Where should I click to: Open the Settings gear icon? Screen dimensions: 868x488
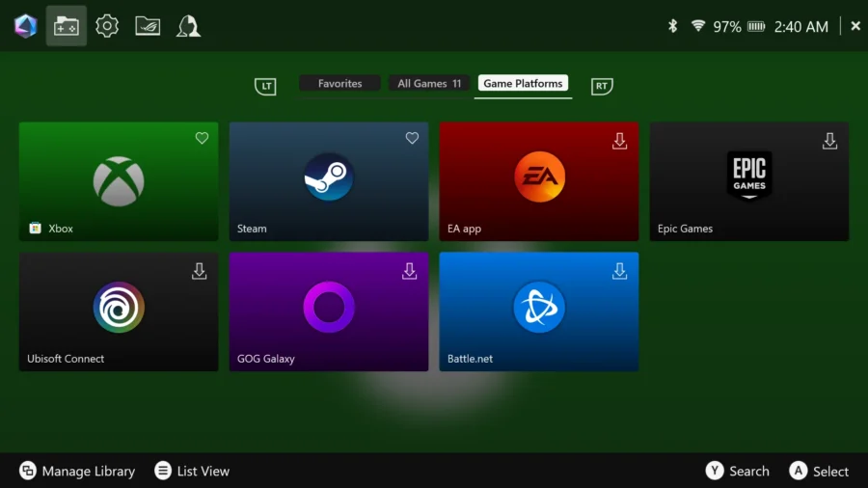tap(107, 26)
